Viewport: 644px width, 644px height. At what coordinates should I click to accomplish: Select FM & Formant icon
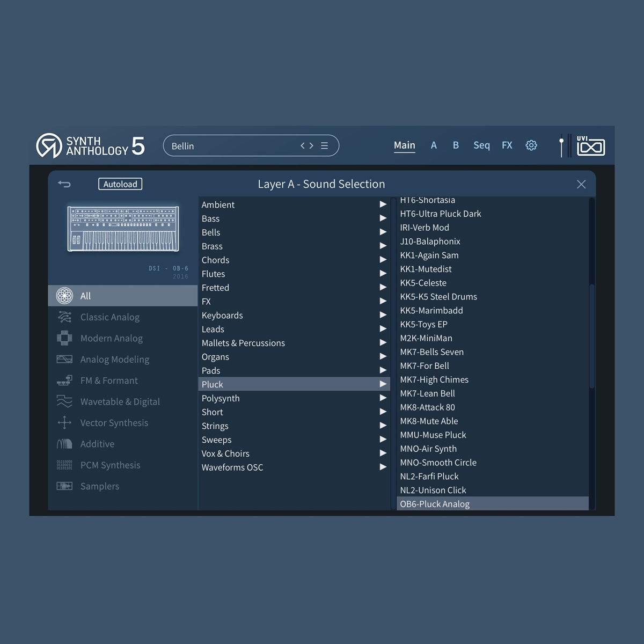pos(64,380)
